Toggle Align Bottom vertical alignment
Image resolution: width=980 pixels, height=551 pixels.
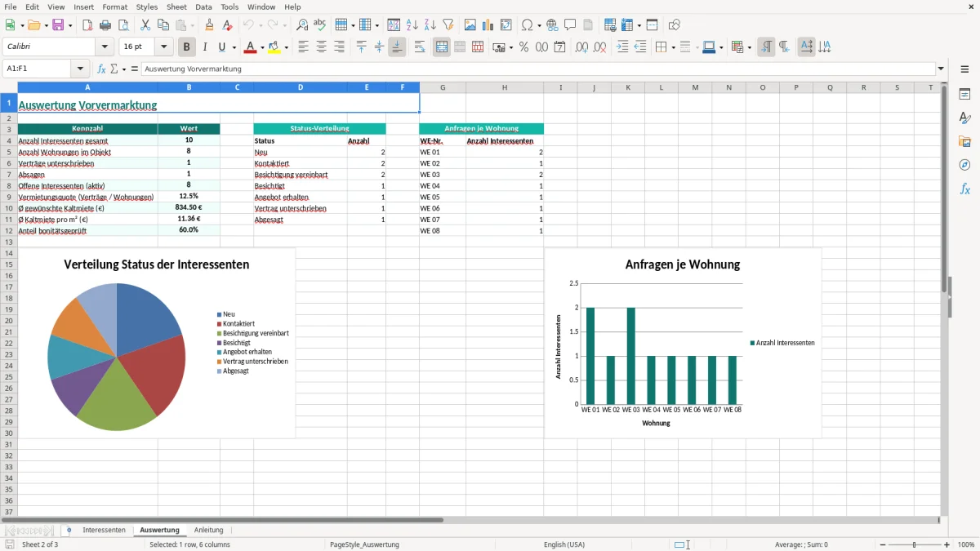coord(397,47)
